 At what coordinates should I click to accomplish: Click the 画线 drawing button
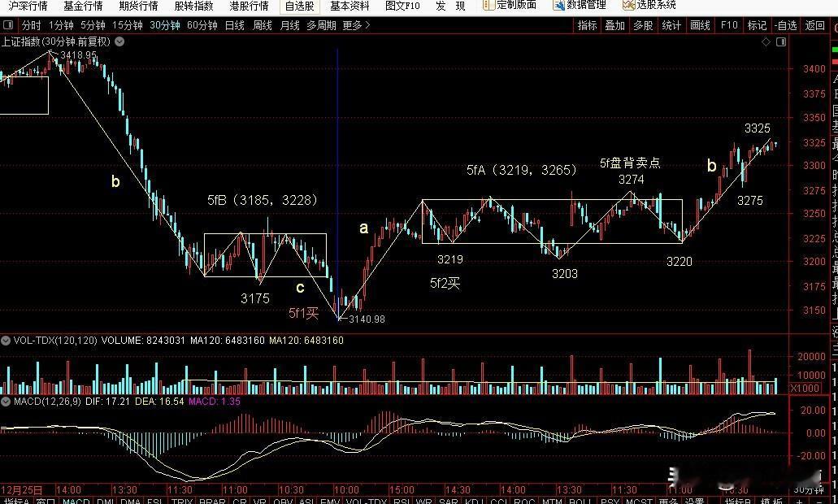700,25
